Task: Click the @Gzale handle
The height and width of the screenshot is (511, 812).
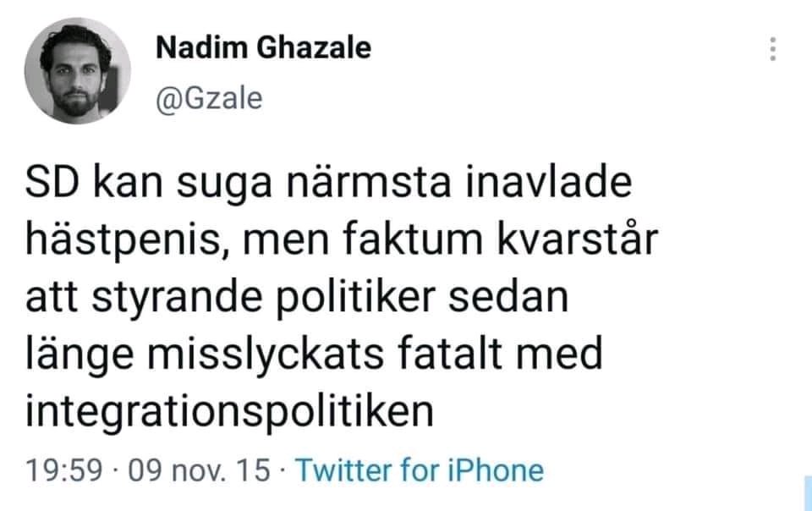Action: [x=209, y=99]
